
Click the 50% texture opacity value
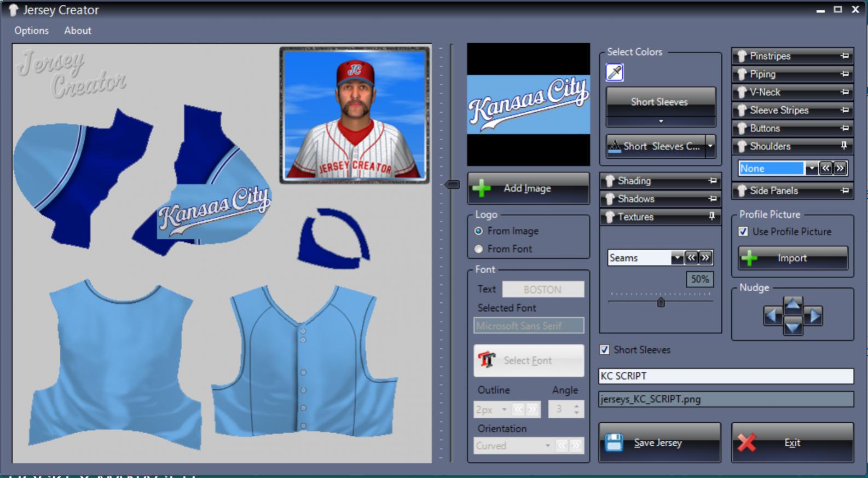[x=699, y=279]
